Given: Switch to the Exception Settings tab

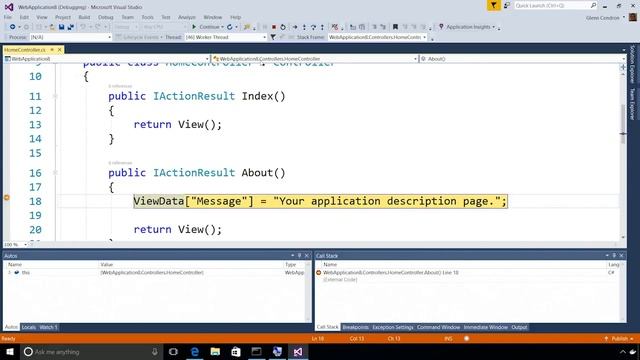Looking at the screenshot, I should [393, 327].
